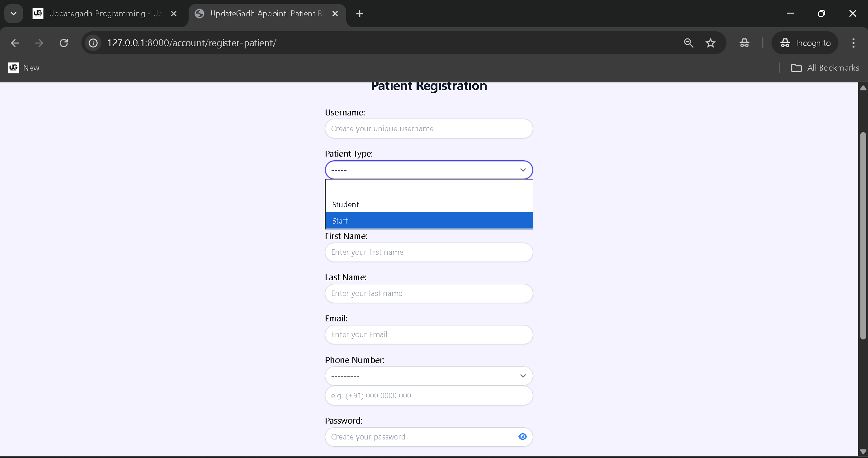Expand the tab search chevron near tabs
Screen dimensions: 868x458
coord(13,14)
